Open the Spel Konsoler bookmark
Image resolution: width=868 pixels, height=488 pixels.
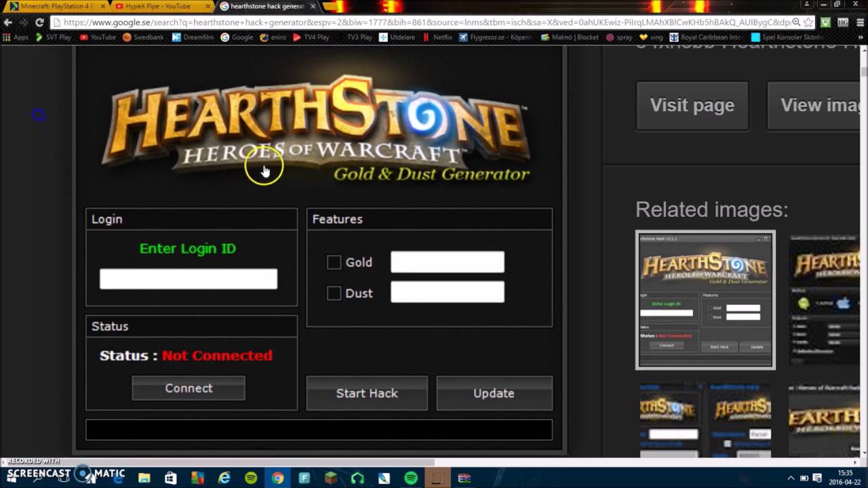[x=787, y=37]
